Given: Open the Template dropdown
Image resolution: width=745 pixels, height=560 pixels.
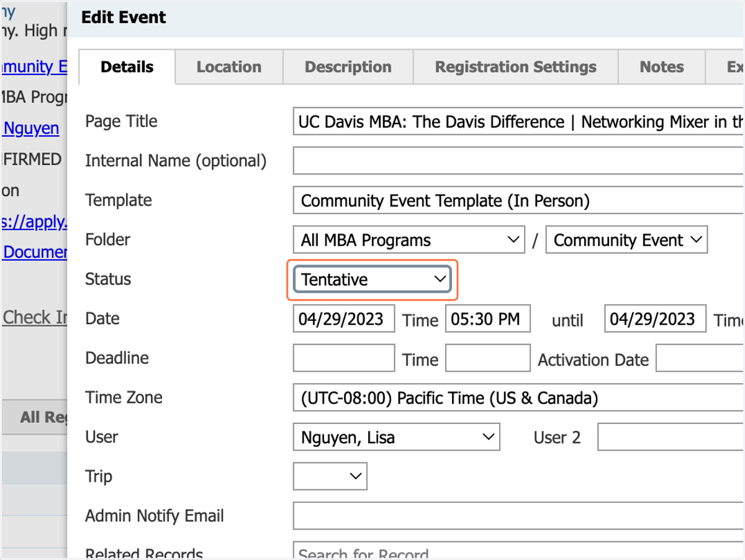Looking at the screenshot, I should 518,201.
